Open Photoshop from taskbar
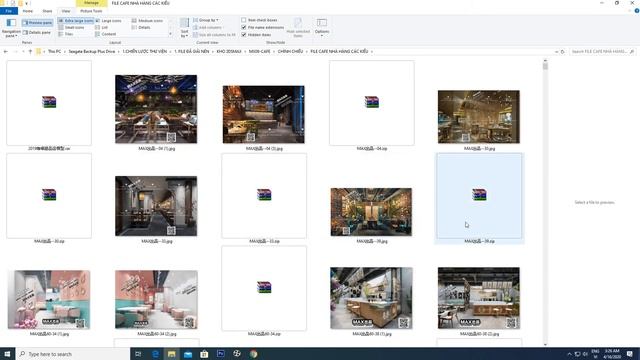The height and width of the screenshot is (360, 640). point(220,354)
